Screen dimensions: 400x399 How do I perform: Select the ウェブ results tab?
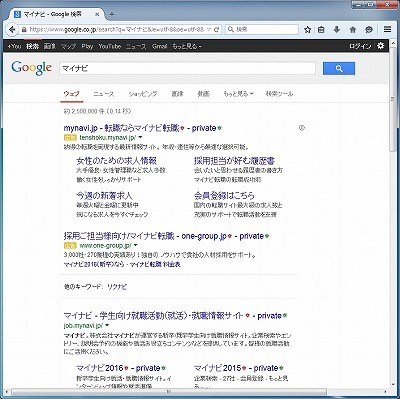click(x=72, y=94)
